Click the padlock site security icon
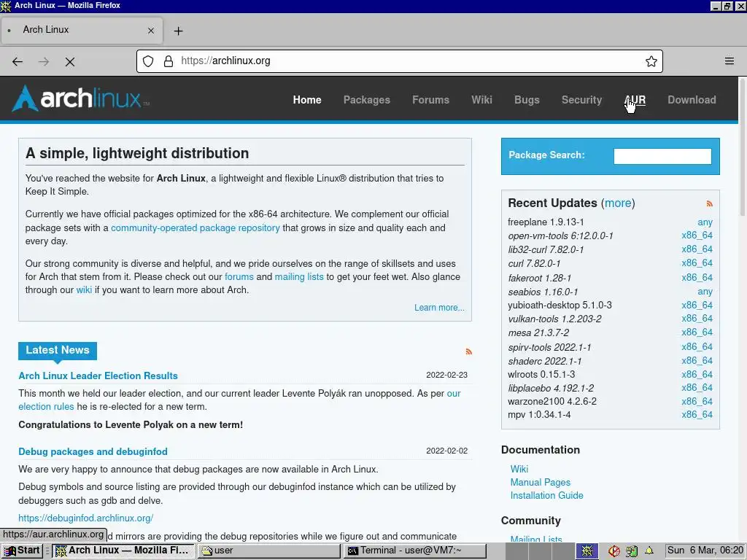Image resolution: width=747 pixels, height=560 pixels. pos(169,61)
